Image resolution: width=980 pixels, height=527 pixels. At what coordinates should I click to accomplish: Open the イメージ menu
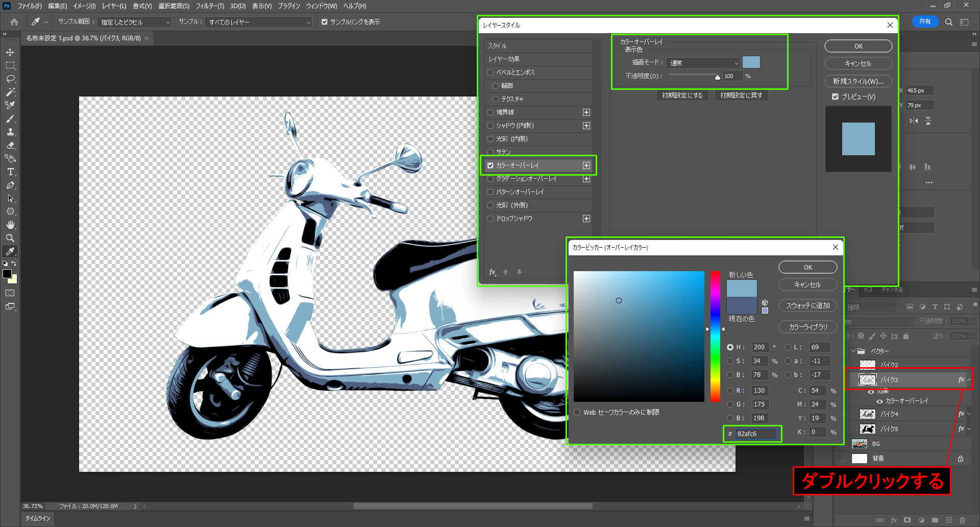(x=84, y=6)
